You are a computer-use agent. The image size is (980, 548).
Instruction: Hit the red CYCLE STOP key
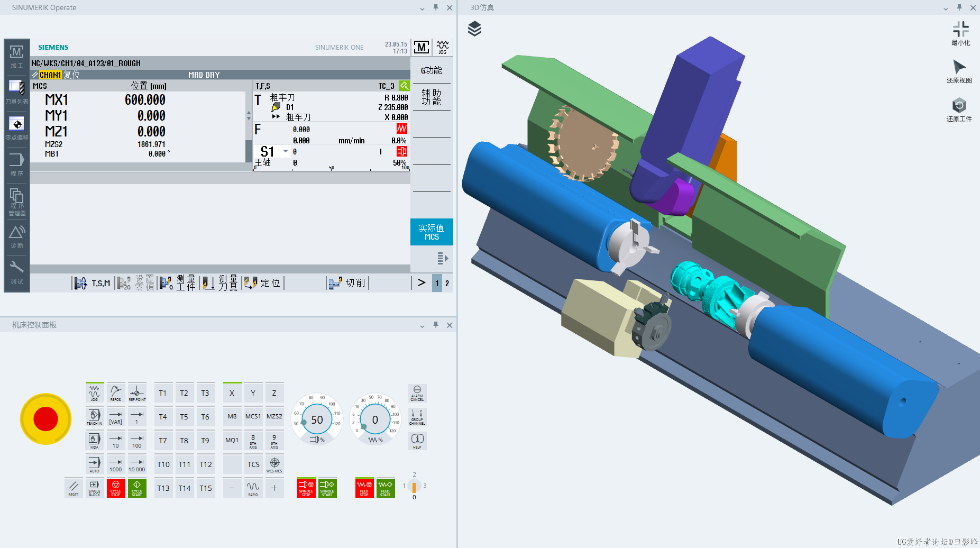pyautogui.click(x=116, y=488)
